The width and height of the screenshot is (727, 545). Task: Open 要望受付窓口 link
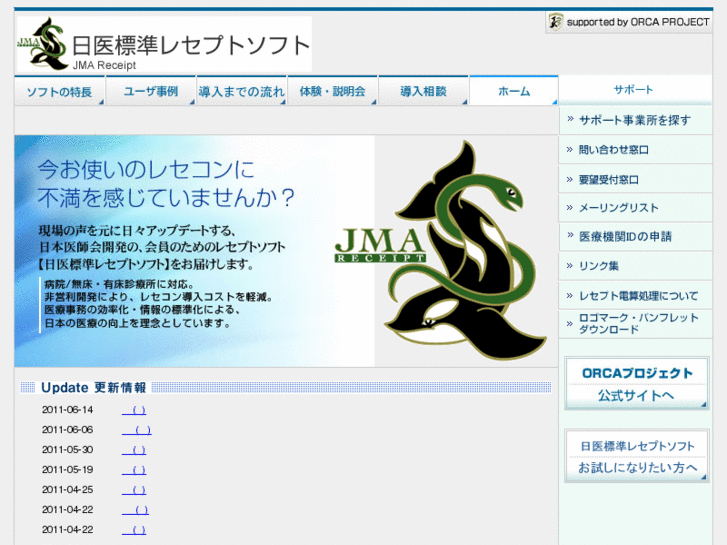[635, 179]
